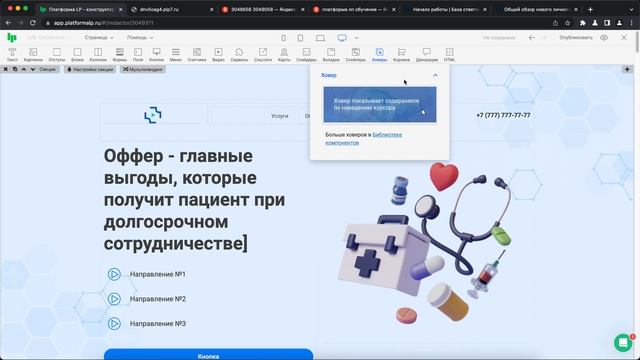Open the Библиотеке компонентов link
Viewport: 640px width, 360px height.
[363, 138]
